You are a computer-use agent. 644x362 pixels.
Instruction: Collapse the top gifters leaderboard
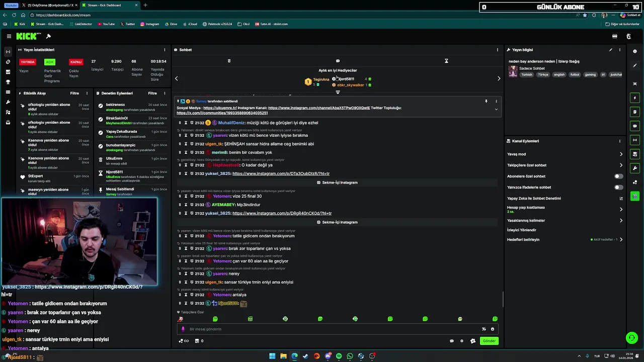pos(338,92)
